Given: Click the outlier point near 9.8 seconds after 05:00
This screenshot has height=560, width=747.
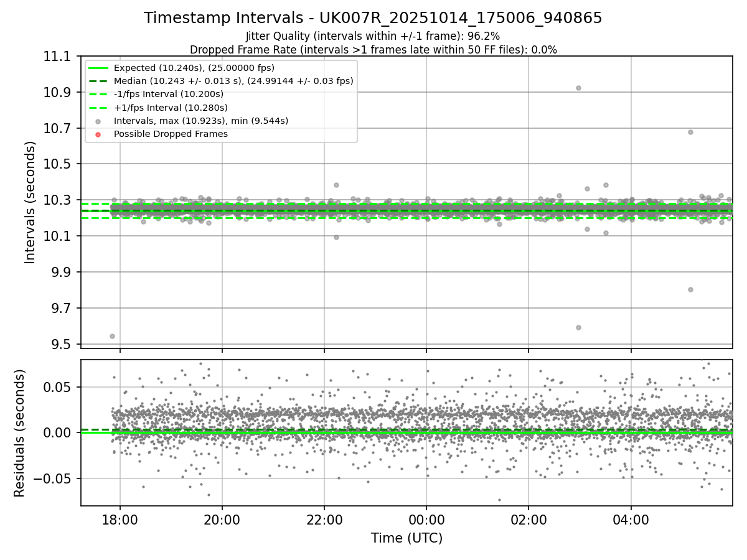Looking at the screenshot, I should [x=690, y=289].
